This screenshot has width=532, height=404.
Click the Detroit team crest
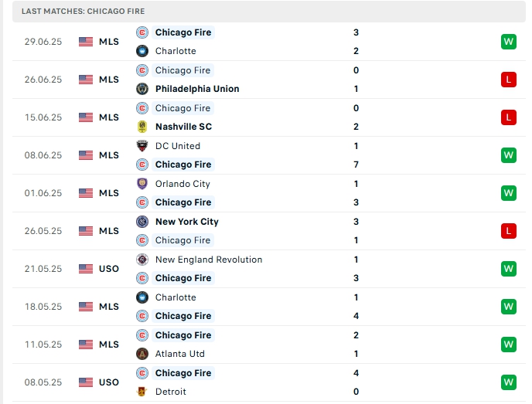click(x=142, y=392)
